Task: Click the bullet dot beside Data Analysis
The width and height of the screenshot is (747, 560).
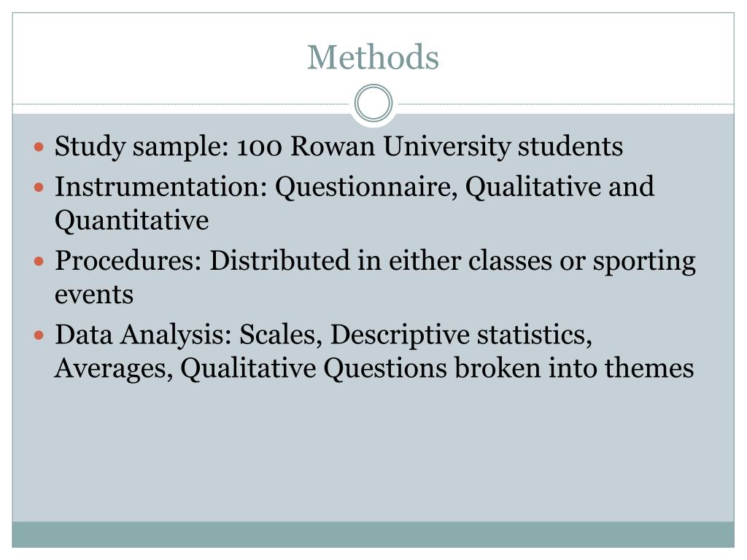Action: click(39, 335)
